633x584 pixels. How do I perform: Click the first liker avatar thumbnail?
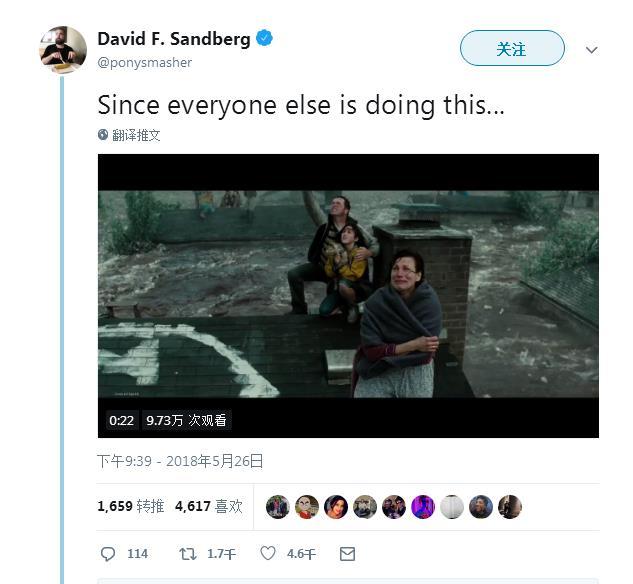(278, 506)
